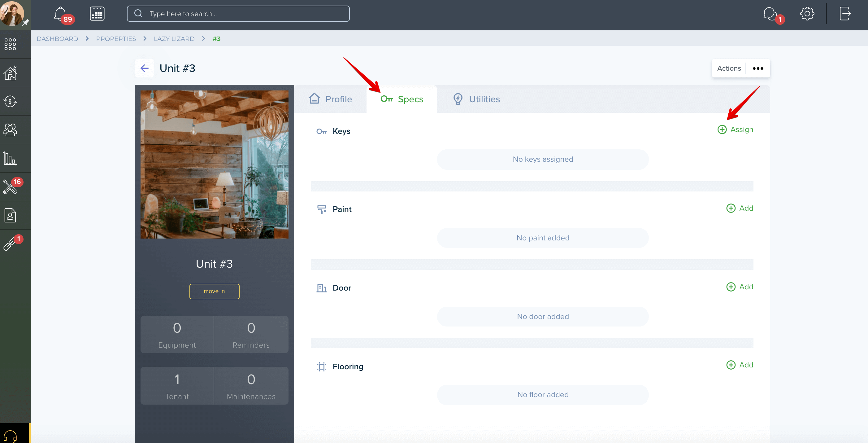This screenshot has height=443, width=868.
Task: Click the user profile avatar
Action: coord(12,14)
